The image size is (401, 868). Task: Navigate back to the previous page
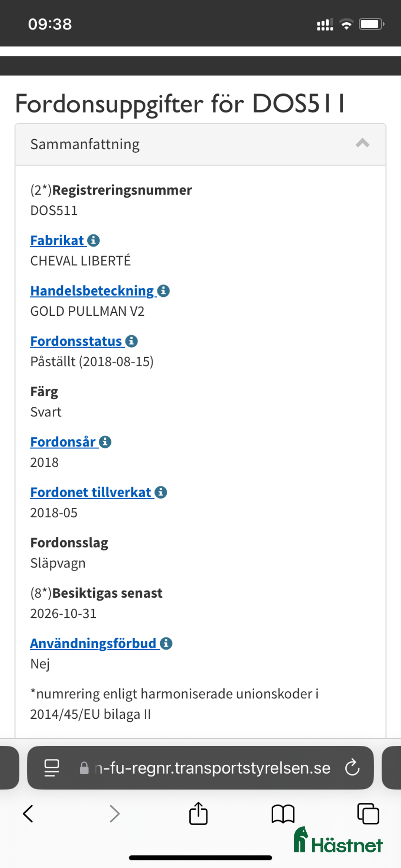[28, 813]
